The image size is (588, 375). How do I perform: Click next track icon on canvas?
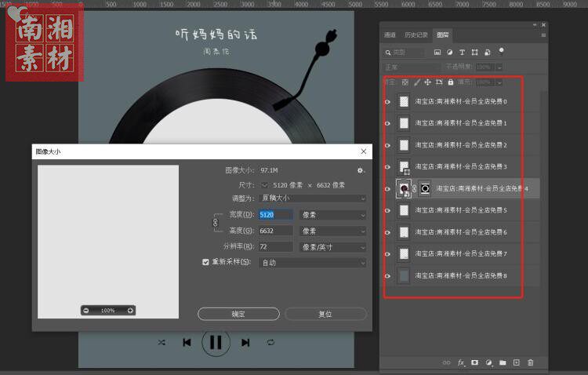click(x=245, y=342)
